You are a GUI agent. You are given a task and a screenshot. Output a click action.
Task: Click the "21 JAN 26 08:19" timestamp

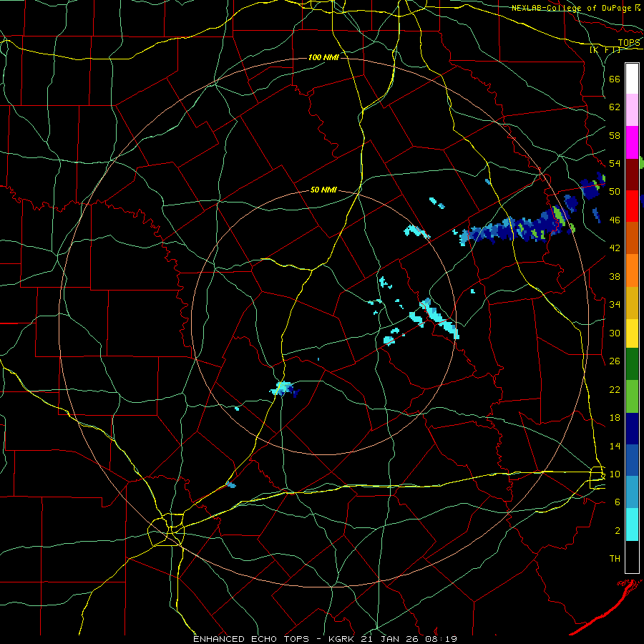[x=409, y=639]
